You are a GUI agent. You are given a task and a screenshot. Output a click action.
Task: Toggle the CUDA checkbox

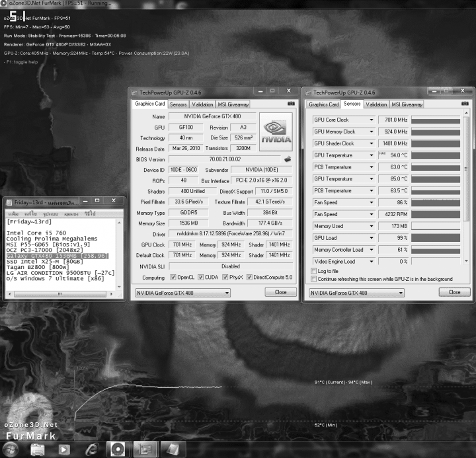[x=200, y=277]
